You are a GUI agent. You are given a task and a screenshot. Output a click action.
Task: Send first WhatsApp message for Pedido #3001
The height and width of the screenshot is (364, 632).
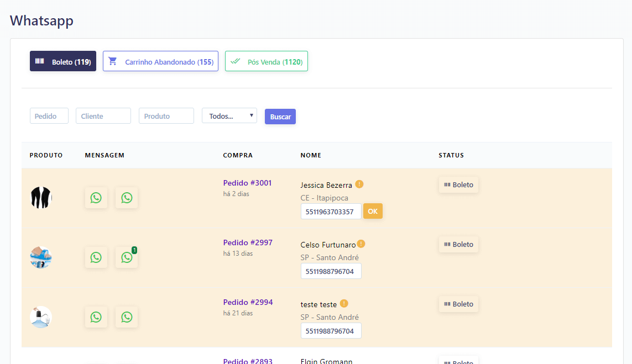pos(96,198)
